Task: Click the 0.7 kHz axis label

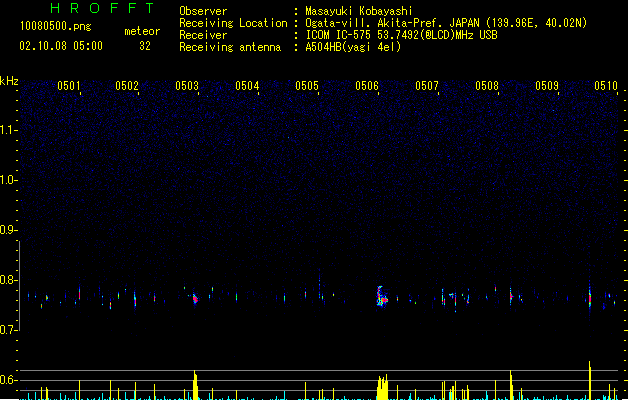Action: [8, 330]
